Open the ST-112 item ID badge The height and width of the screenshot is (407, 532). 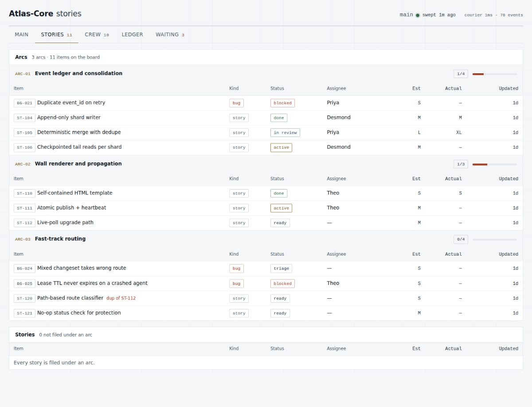tap(24, 223)
